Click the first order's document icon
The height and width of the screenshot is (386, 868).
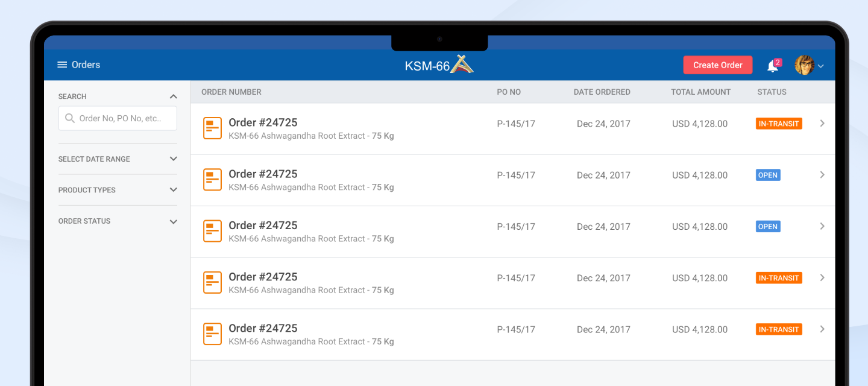point(212,128)
